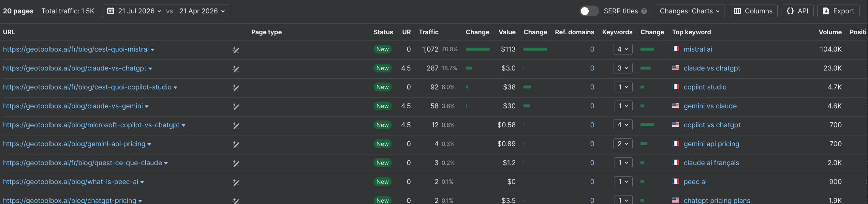Sort by Ref. domains column header
This screenshot has width=868, height=204.
coord(575,32)
